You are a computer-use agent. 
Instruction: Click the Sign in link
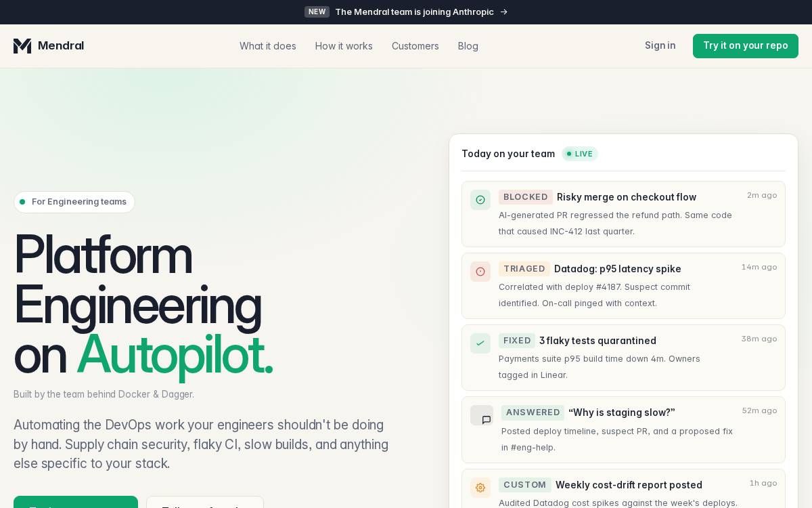point(660,45)
